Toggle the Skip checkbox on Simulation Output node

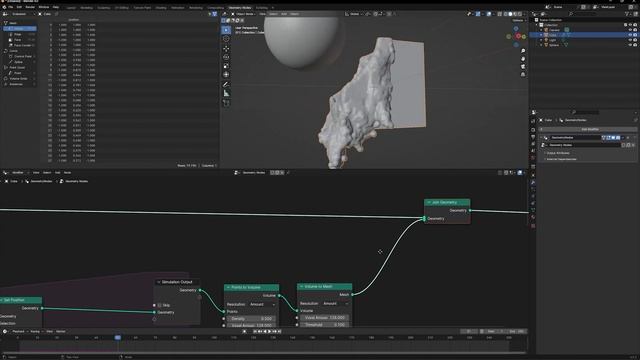click(x=160, y=305)
